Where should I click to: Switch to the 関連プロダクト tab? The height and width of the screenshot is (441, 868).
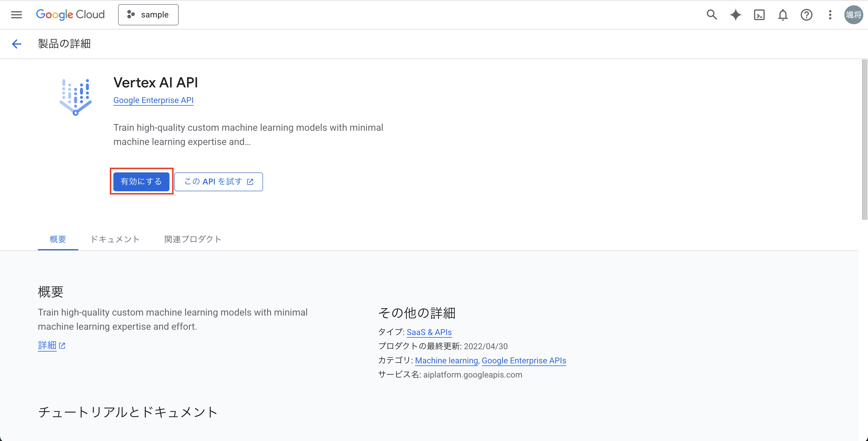193,239
